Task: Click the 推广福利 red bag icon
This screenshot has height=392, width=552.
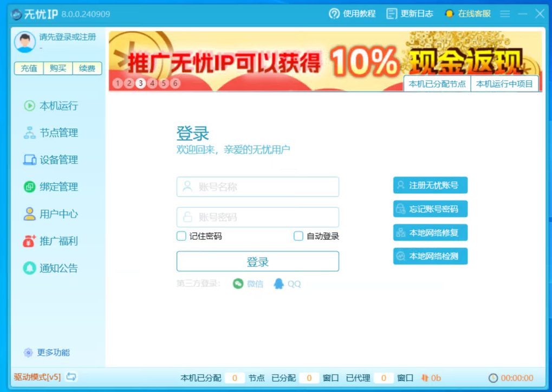Action: (x=30, y=241)
